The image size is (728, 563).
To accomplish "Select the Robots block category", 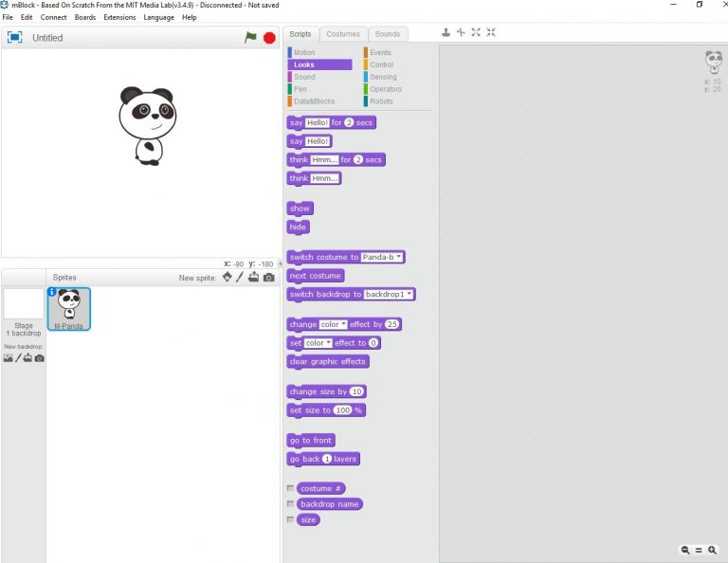I will (381, 101).
